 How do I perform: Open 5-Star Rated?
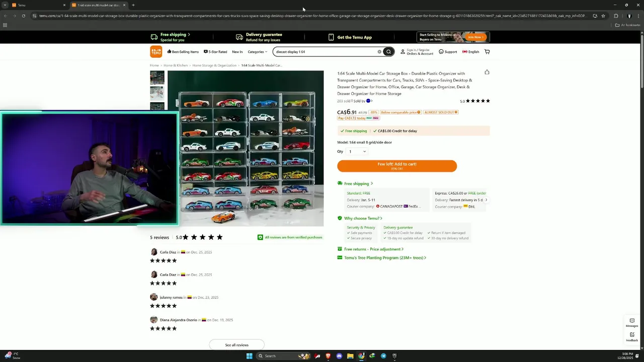pos(215,52)
